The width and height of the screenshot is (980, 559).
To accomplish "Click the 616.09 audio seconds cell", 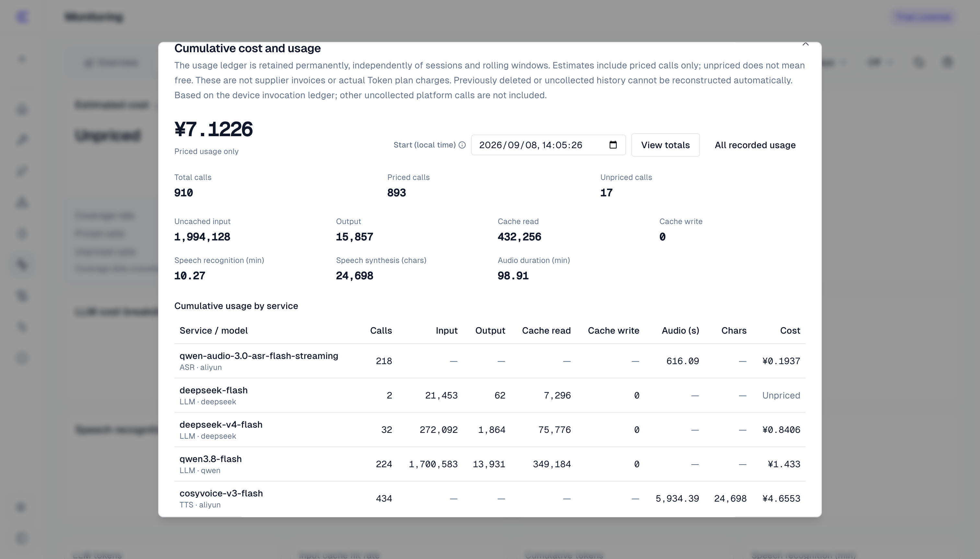I will 682,361.
